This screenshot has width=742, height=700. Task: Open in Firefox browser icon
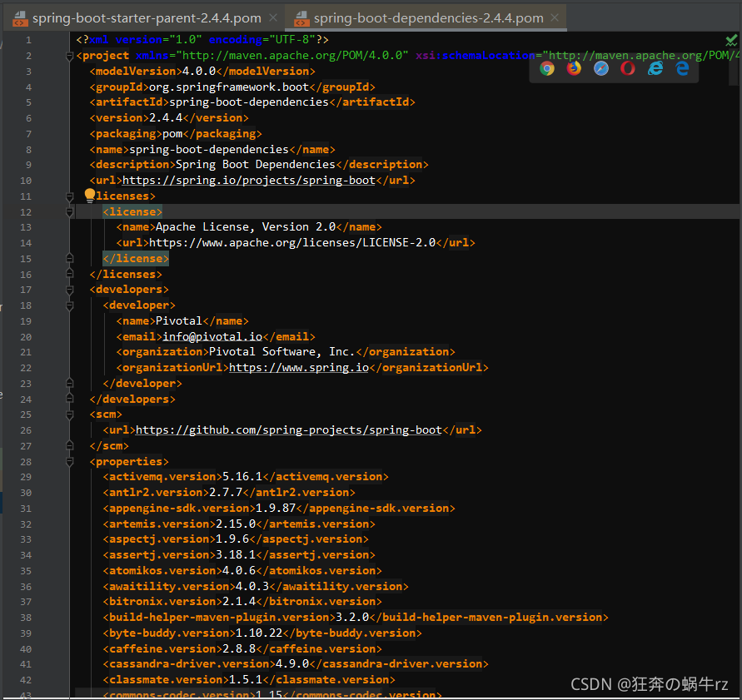(574, 68)
